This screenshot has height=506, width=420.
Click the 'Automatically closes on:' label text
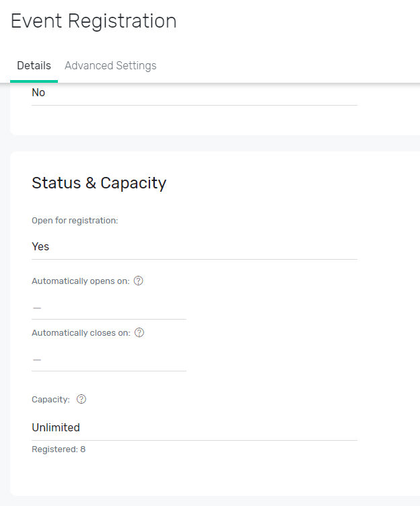point(81,333)
